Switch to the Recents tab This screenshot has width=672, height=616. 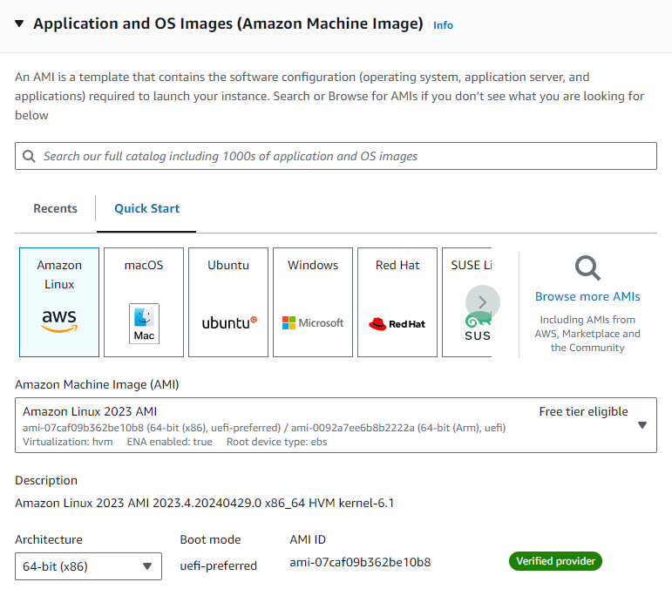[55, 208]
